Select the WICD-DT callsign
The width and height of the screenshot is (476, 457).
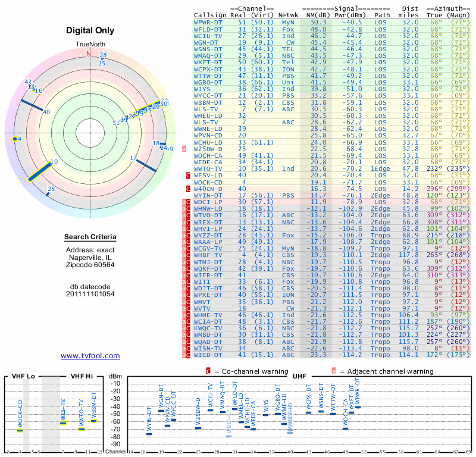(x=208, y=355)
